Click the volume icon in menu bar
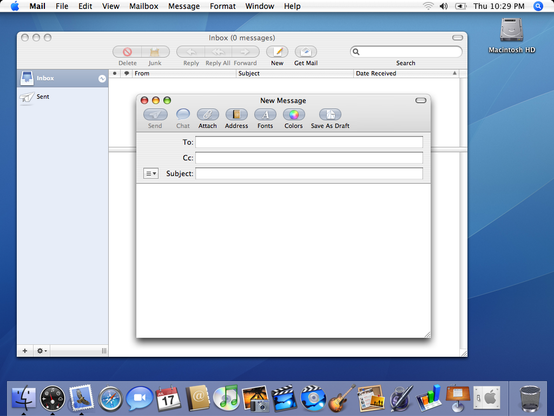 pyautogui.click(x=444, y=6)
